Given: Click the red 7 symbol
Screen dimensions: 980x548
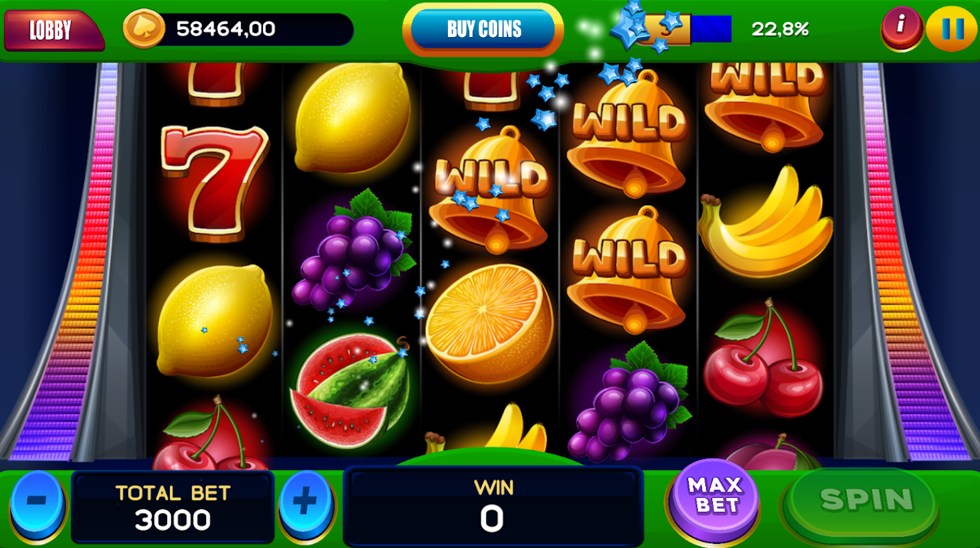Looking at the screenshot, I should [x=214, y=182].
